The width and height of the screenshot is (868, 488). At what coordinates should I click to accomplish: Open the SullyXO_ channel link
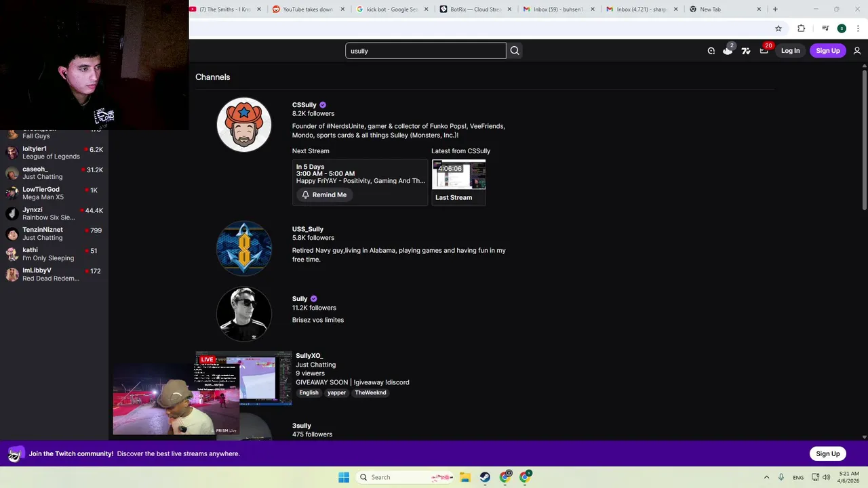tap(309, 356)
